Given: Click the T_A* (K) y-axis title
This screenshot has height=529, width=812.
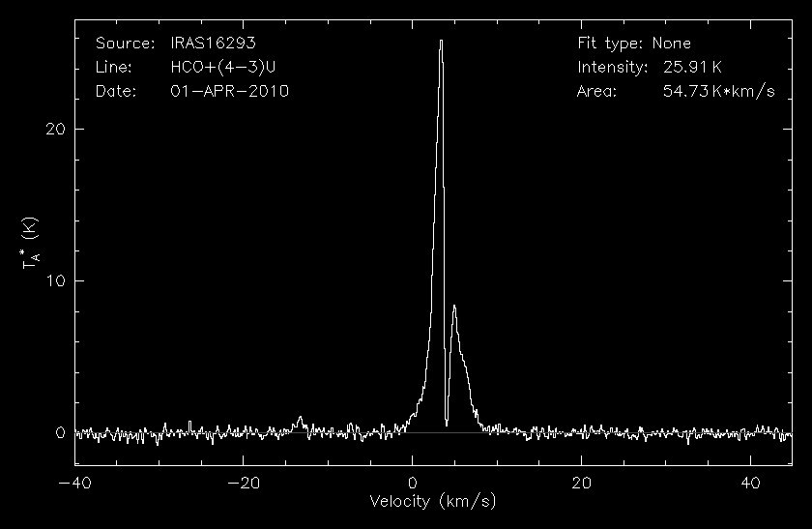Looking at the screenshot, I should point(30,243).
